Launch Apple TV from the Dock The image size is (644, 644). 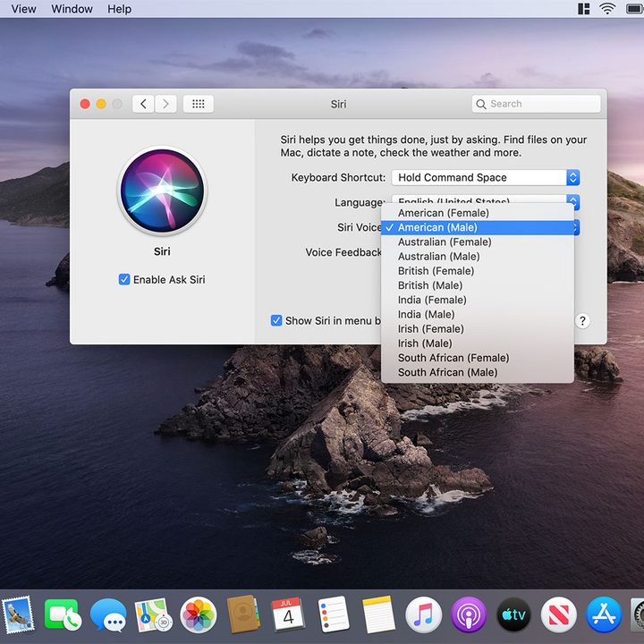tap(513, 614)
